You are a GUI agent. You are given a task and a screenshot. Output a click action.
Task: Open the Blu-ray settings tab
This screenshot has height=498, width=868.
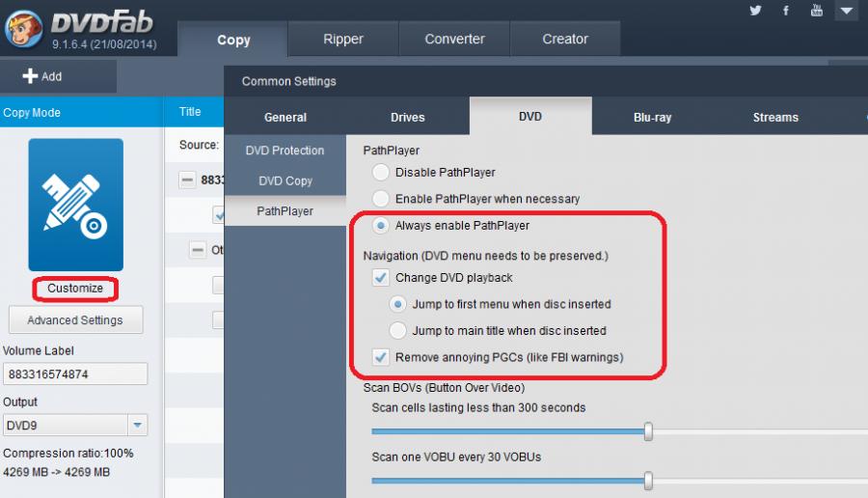(652, 117)
